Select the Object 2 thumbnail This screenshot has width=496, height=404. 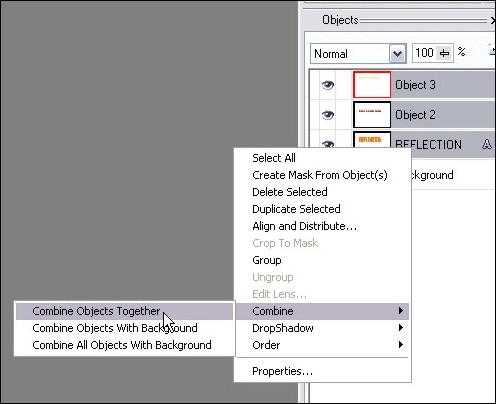click(x=372, y=115)
